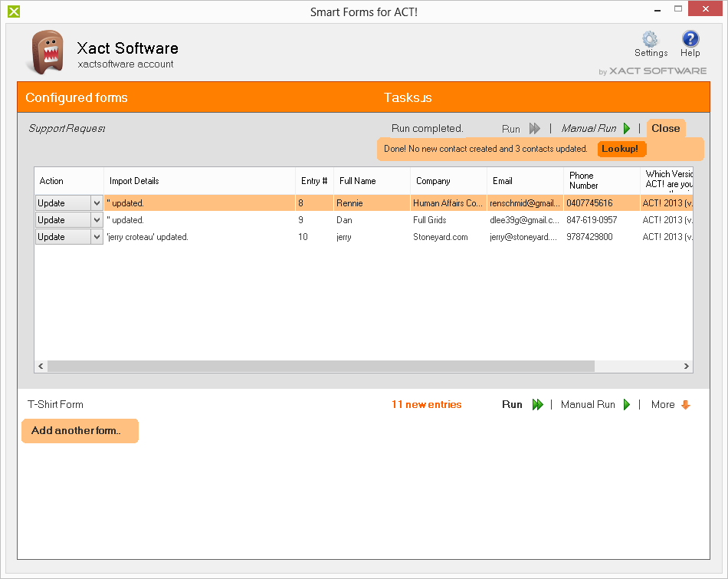This screenshot has height=579, width=728.
Task: Select the T-Shirt Form name
Action: pyautogui.click(x=55, y=405)
